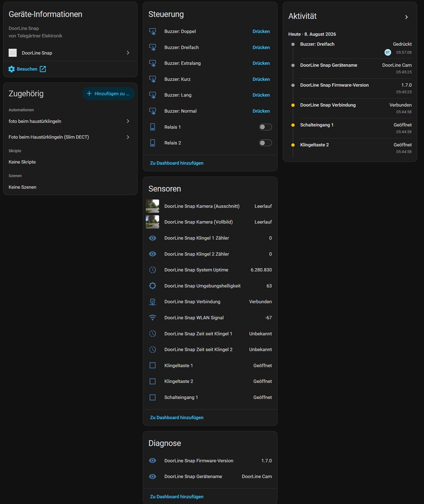Viewport: 424px width, 504px height.
Task: Click the clock icon for Zeit seit Klingel 2
Action: [152, 350]
